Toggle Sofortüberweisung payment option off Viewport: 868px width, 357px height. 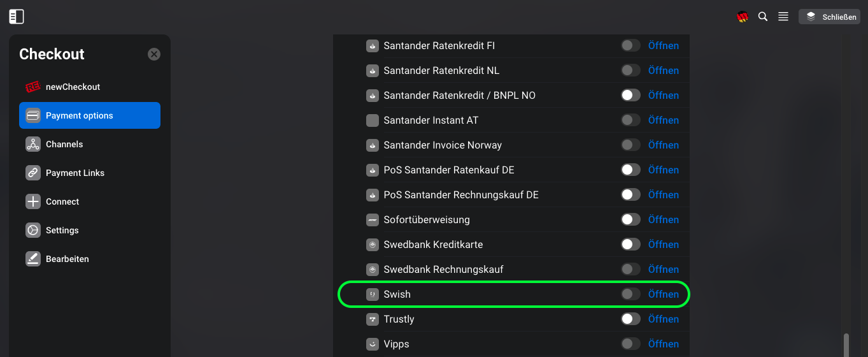pos(630,219)
